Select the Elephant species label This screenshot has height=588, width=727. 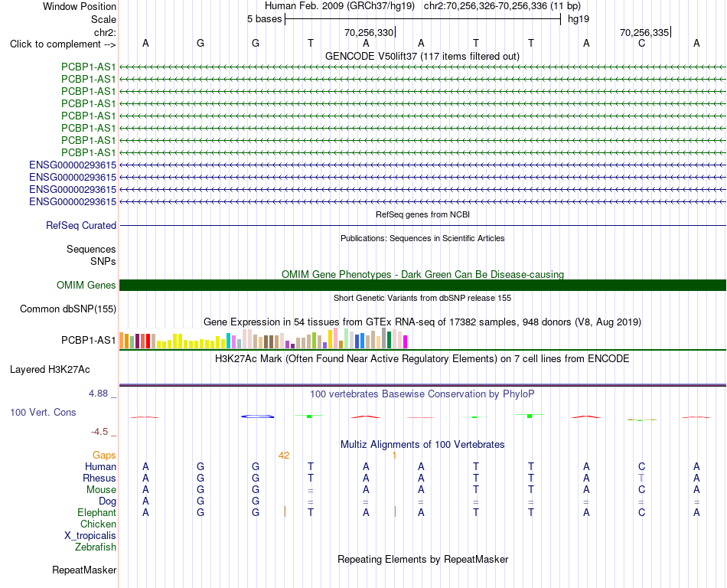pyautogui.click(x=96, y=512)
